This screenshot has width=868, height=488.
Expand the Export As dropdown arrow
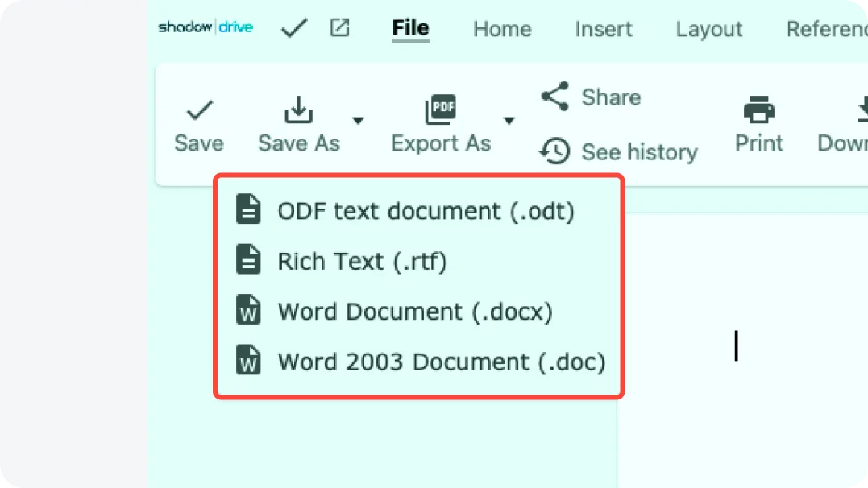(509, 121)
